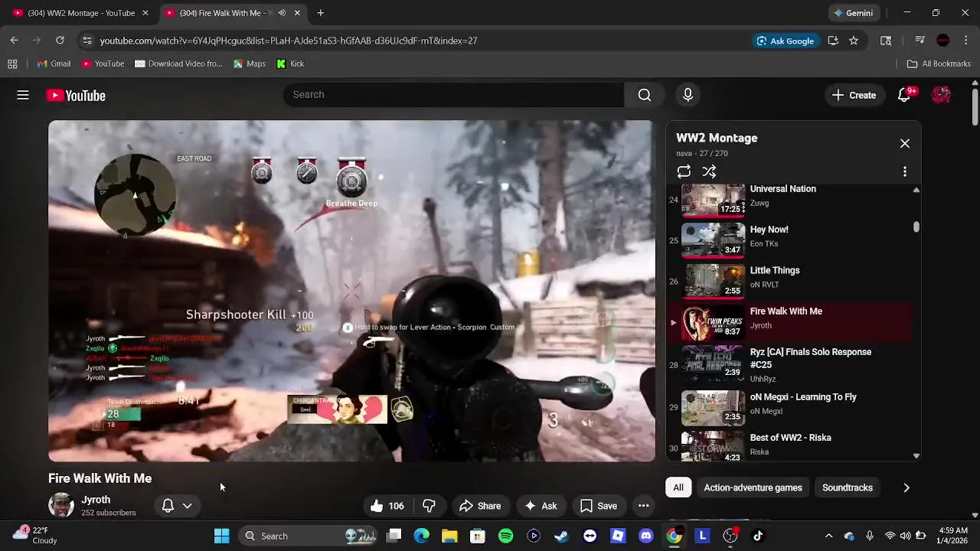Image resolution: width=980 pixels, height=551 pixels.
Task: Toggle playlist shuffle
Action: 710,171
